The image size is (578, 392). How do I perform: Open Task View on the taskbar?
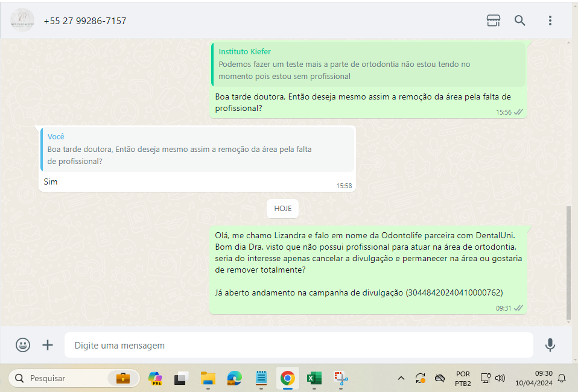[181, 378]
